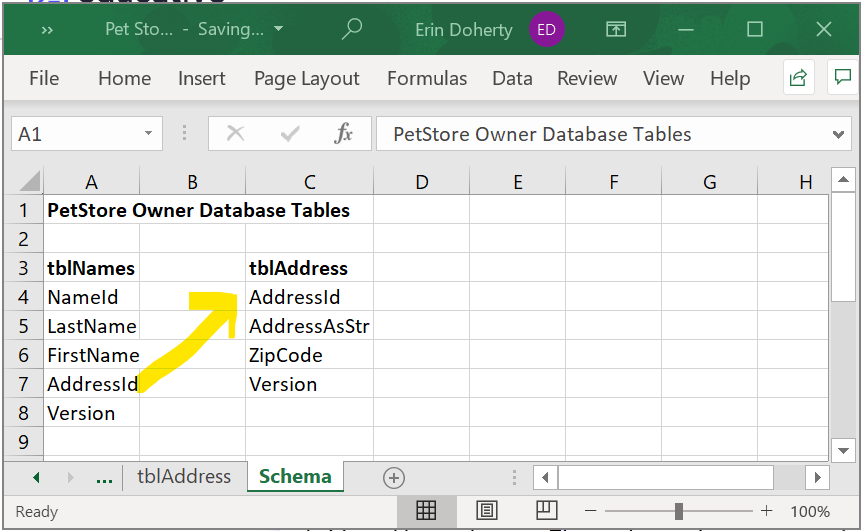The height and width of the screenshot is (531, 861).
Task: Select the bold tblAddress header cell
Action: coord(309,268)
